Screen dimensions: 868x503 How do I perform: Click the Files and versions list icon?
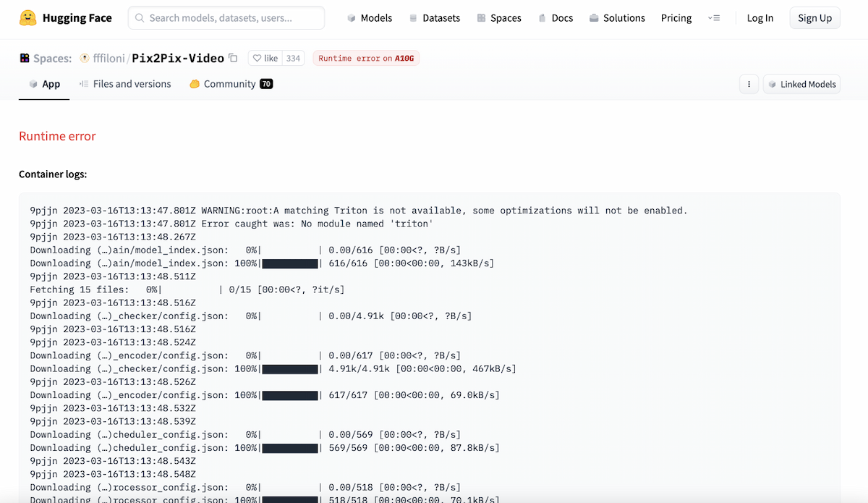point(85,84)
